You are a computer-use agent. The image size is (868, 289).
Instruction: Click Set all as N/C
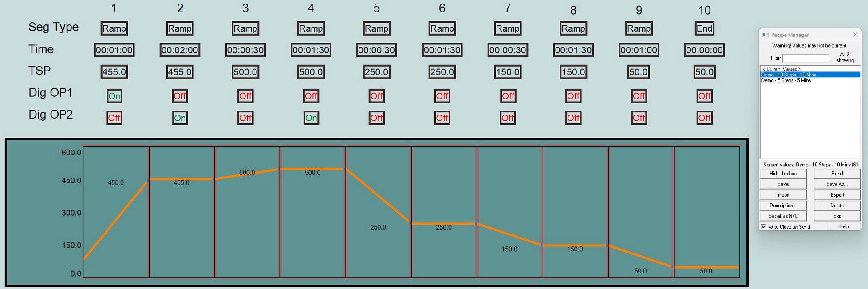click(783, 216)
